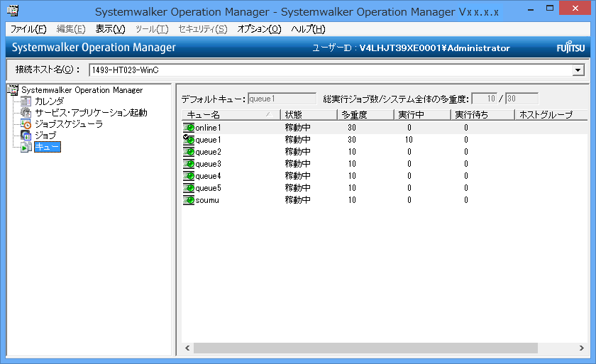Open the ファイル(F) menu

(x=28, y=29)
